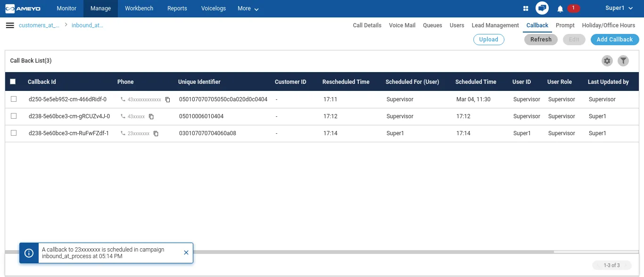Click scheduled time Mar 04, 11:30
The width and height of the screenshot is (644, 277).
point(473,99)
